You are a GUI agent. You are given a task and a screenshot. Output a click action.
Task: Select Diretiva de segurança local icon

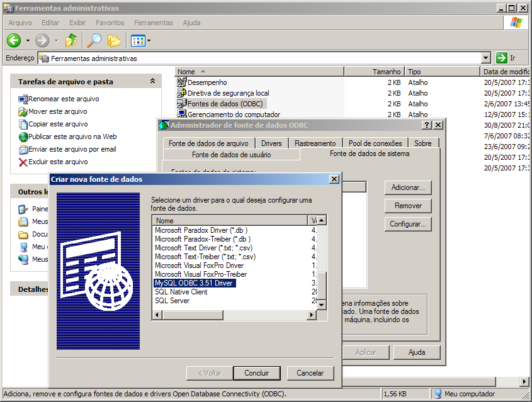pos(182,93)
